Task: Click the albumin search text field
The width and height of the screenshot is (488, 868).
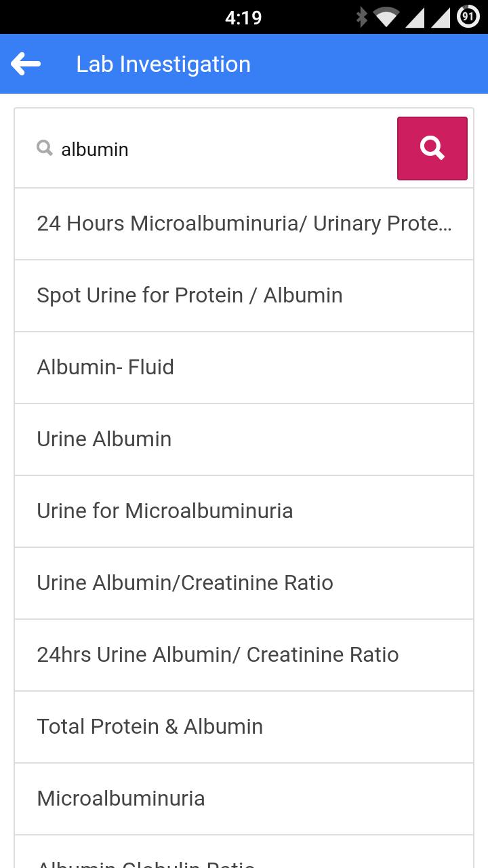Action: click(217, 149)
